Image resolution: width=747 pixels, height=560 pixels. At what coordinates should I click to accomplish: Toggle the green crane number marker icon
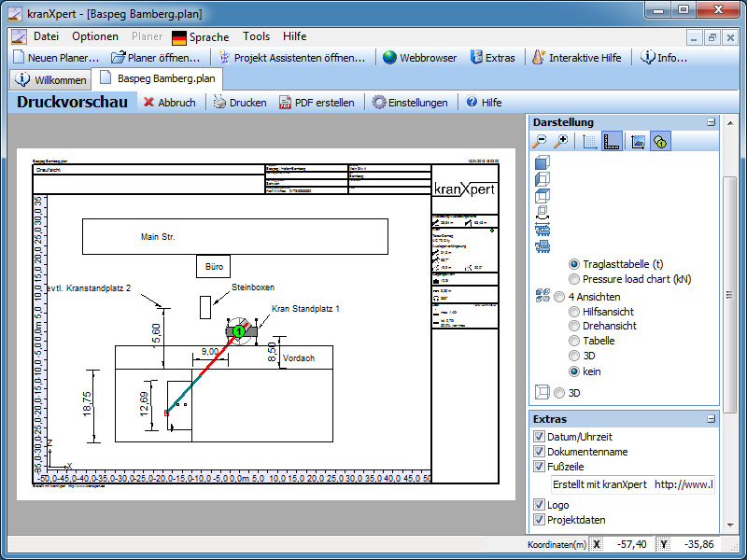point(660,142)
